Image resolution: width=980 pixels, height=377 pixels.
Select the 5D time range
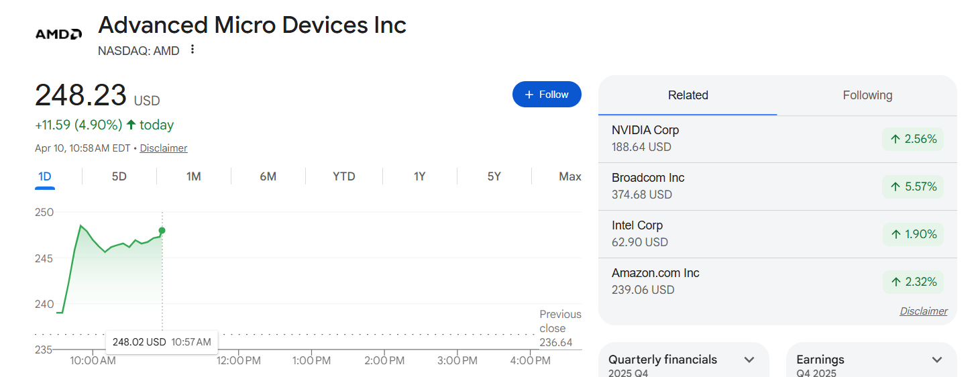click(119, 176)
